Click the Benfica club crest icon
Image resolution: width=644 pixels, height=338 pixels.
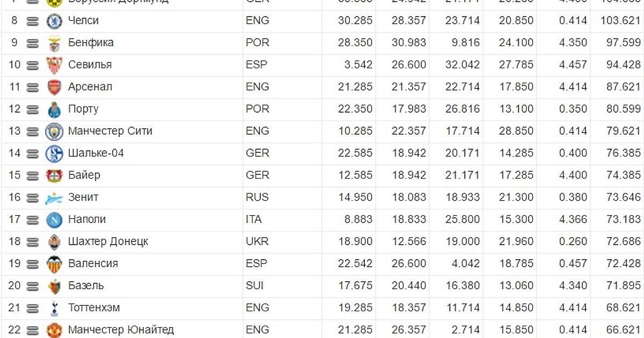point(54,43)
